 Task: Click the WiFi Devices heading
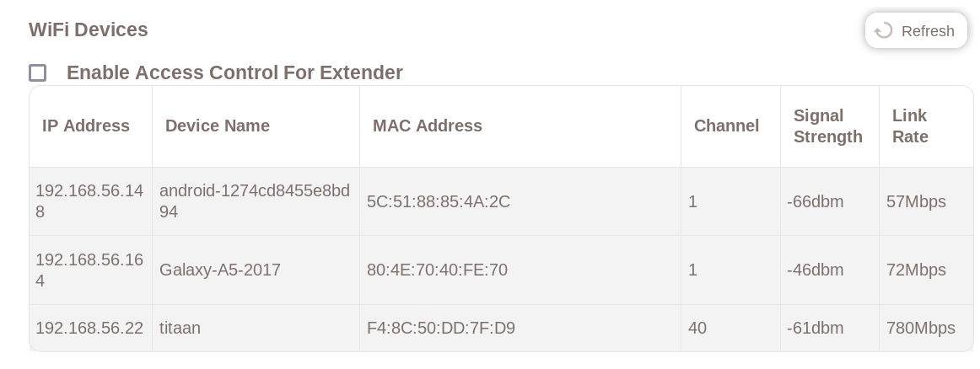coord(89,29)
